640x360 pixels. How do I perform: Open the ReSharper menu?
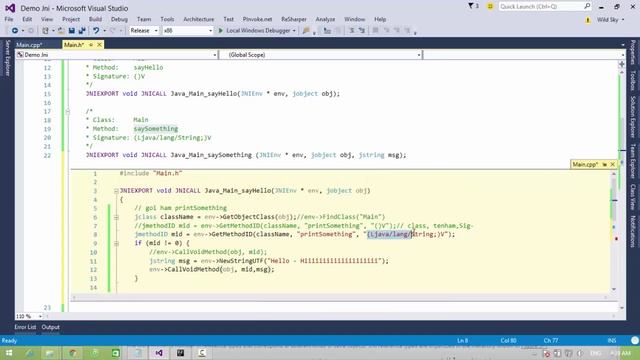[x=294, y=19]
